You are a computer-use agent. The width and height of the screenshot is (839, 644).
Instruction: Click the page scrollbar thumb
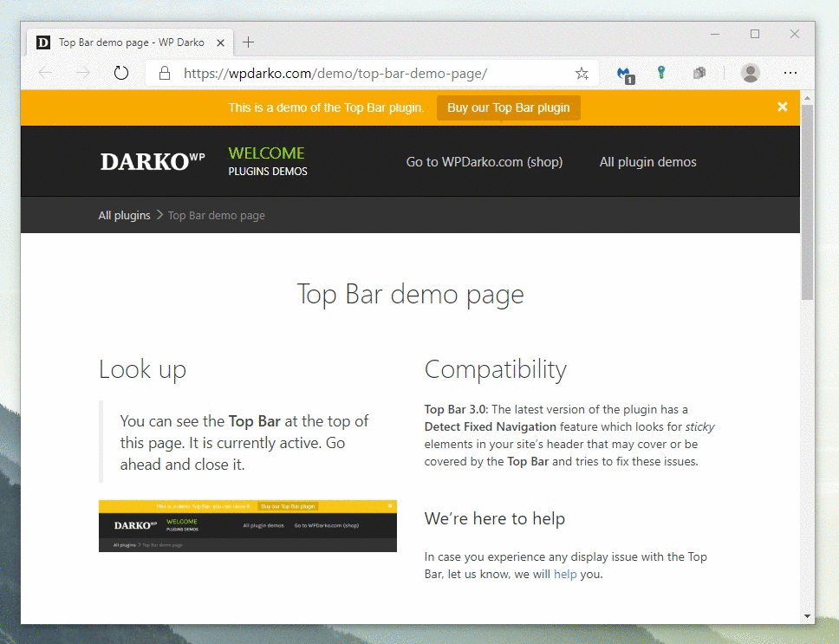[x=807, y=202]
